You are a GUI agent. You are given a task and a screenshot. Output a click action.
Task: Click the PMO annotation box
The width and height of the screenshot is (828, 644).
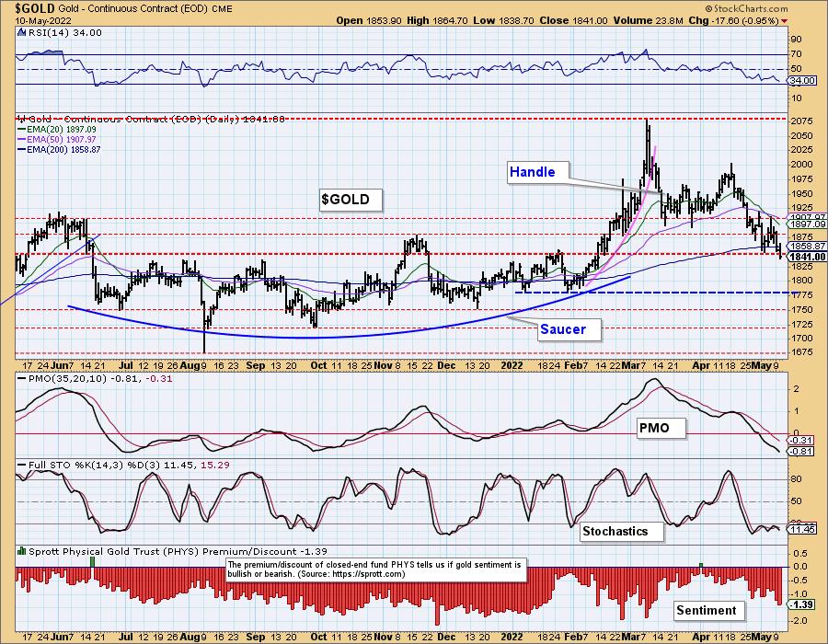(661, 428)
